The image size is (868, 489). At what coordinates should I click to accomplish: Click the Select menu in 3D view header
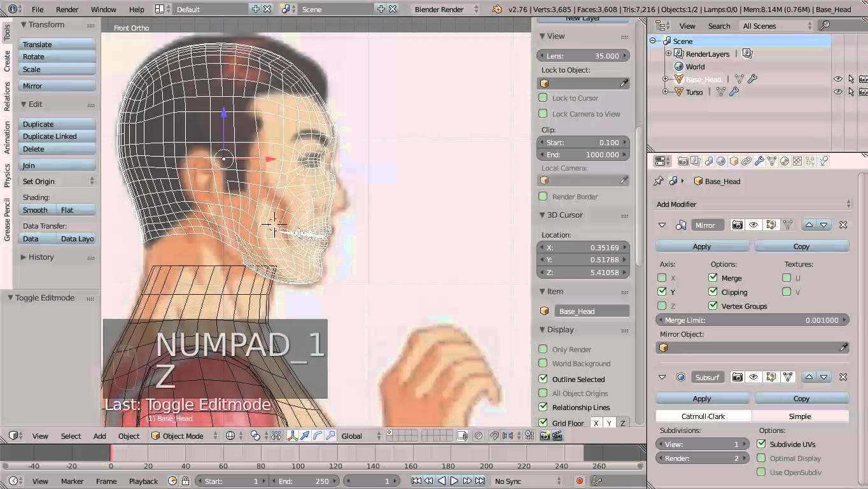tap(71, 436)
